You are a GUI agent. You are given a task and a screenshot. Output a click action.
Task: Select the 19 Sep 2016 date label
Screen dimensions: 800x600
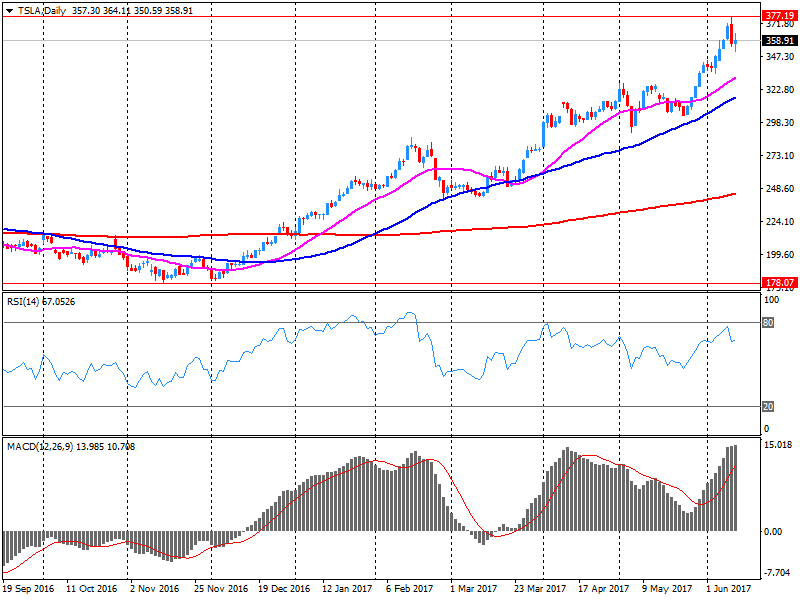pos(28,588)
